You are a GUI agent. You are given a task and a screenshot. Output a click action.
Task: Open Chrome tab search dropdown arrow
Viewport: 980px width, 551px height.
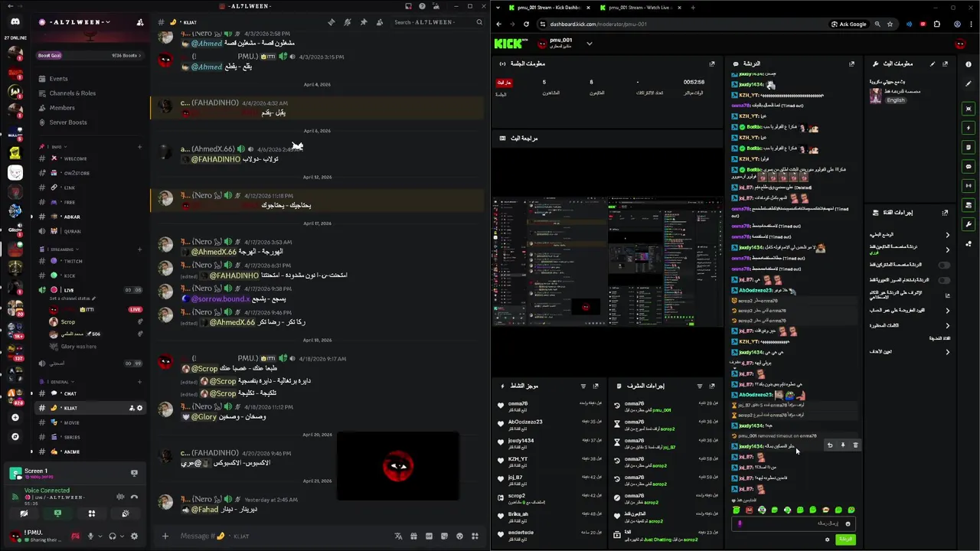pos(498,8)
